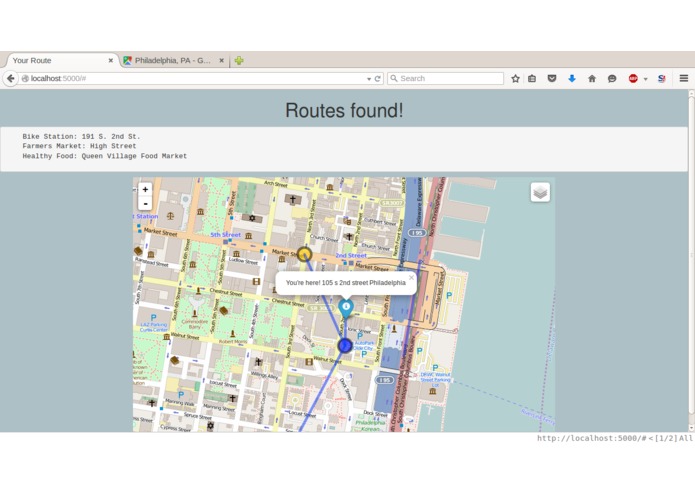Go back with the browser back arrow

click(11, 78)
